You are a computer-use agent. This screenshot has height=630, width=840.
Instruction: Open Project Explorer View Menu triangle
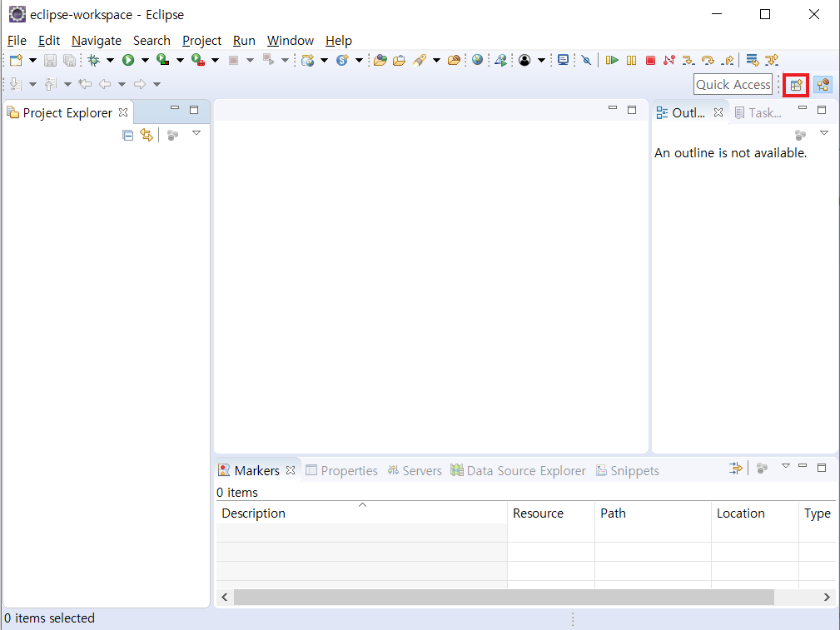coord(196,133)
